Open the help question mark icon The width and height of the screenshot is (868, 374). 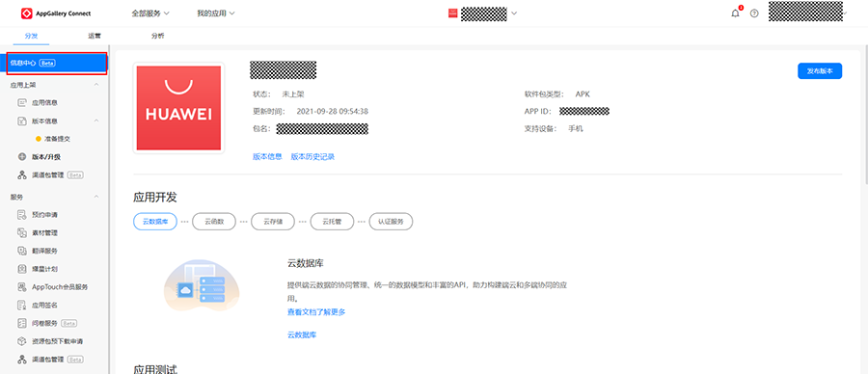[x=754, y=13]
